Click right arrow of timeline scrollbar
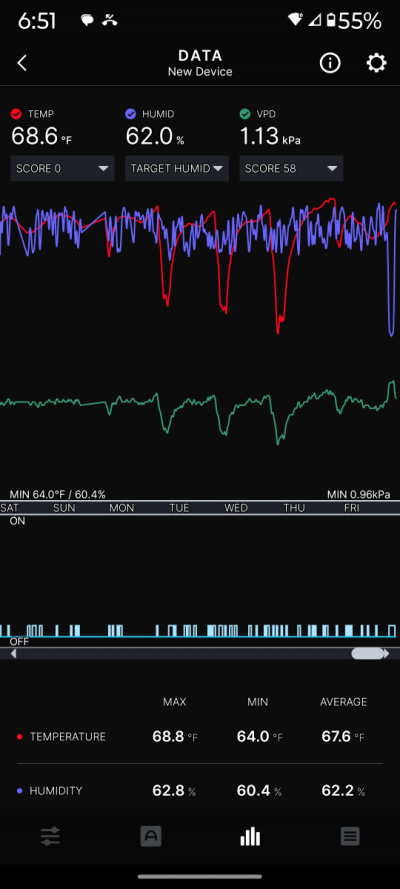 [x=386, y=654]
